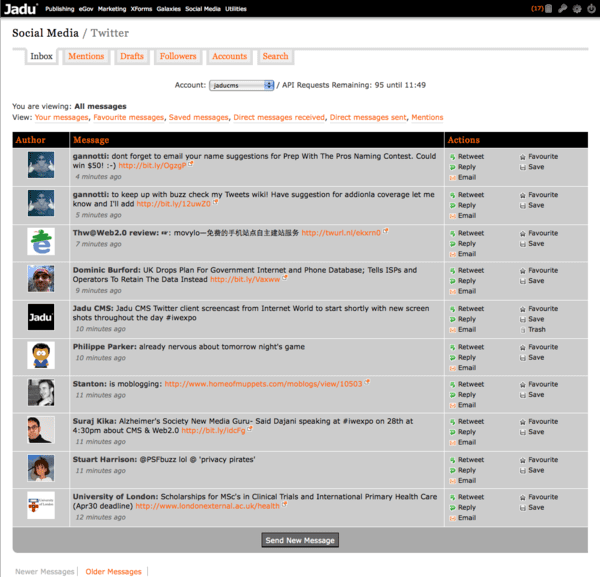Save the Jadu CMS screencast message
Image resolution: width=600 pixels, height=577 pixels.
pyautogui.click(x=532, y=319)
